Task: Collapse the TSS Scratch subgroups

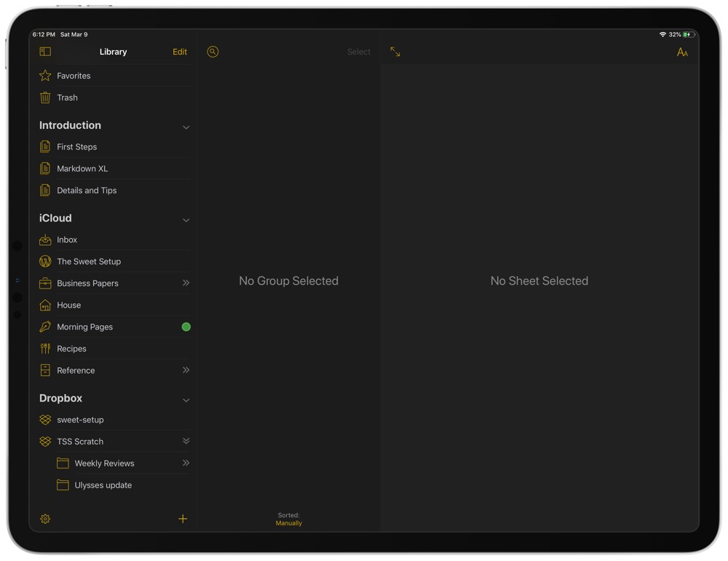Action: point(186,441)
